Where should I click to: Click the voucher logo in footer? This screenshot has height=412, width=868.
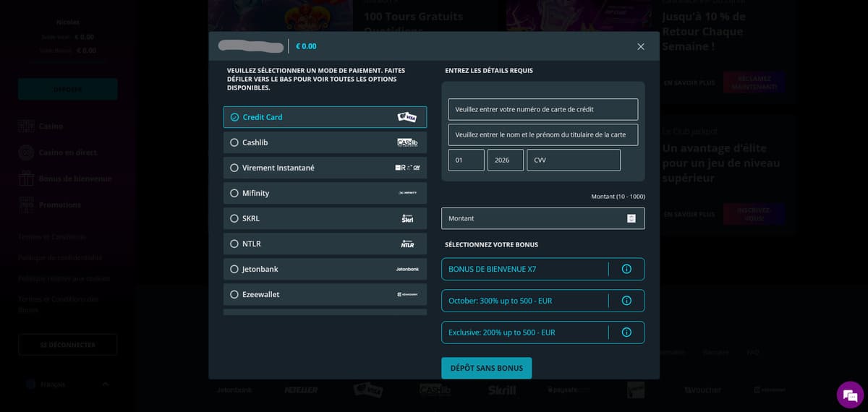[703, 390]
